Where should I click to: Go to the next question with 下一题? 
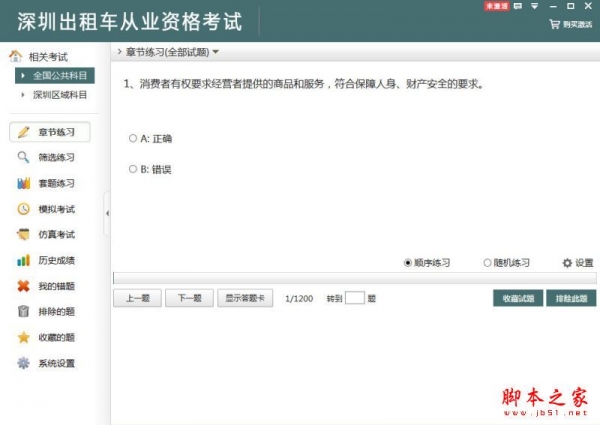189,298
